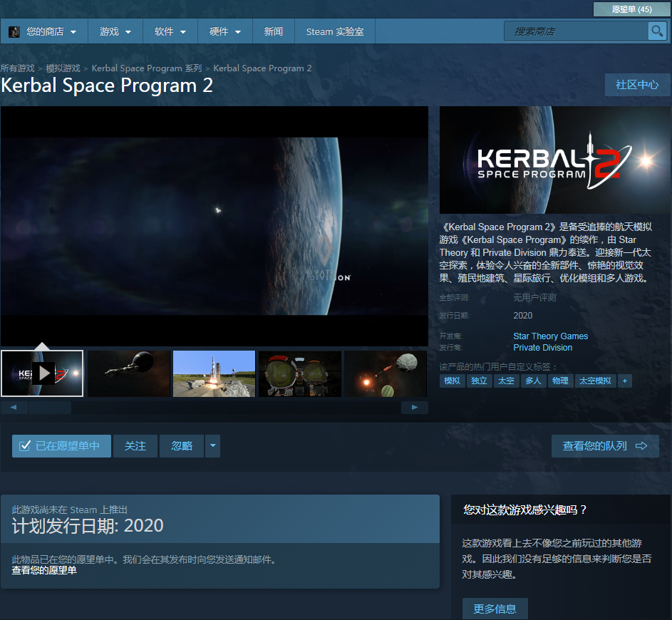672x620 pixels.
Task: Open the Star Theory Games developer link
Action: pos(550,336)
